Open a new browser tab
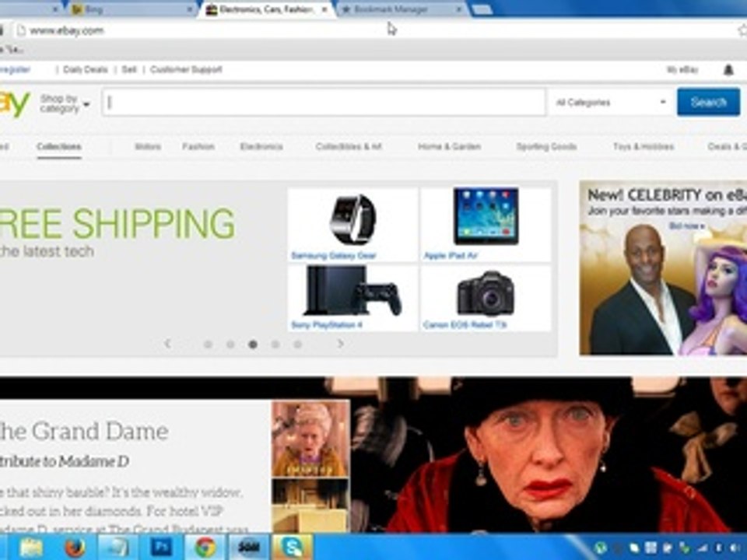This screenshot has height=560, width=747. click(x=482, y=9)
